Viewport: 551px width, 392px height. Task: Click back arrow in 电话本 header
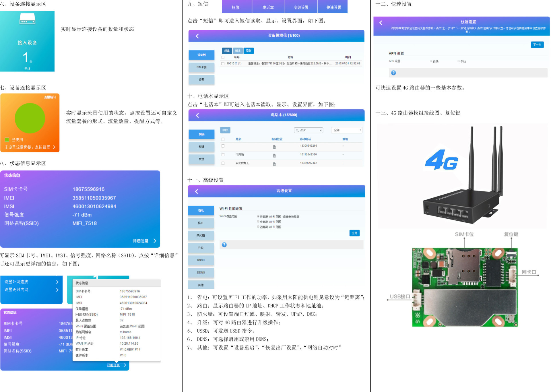[x=197, y=115]
